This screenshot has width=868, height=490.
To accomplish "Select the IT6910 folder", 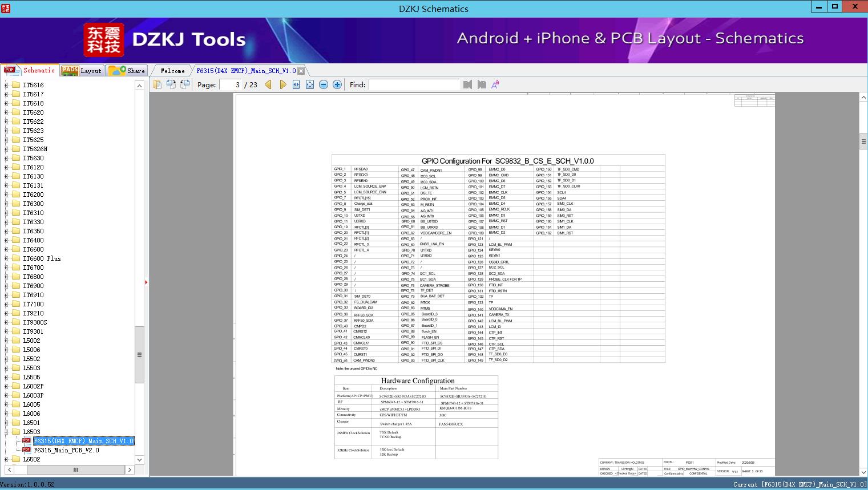I will 33,295.
